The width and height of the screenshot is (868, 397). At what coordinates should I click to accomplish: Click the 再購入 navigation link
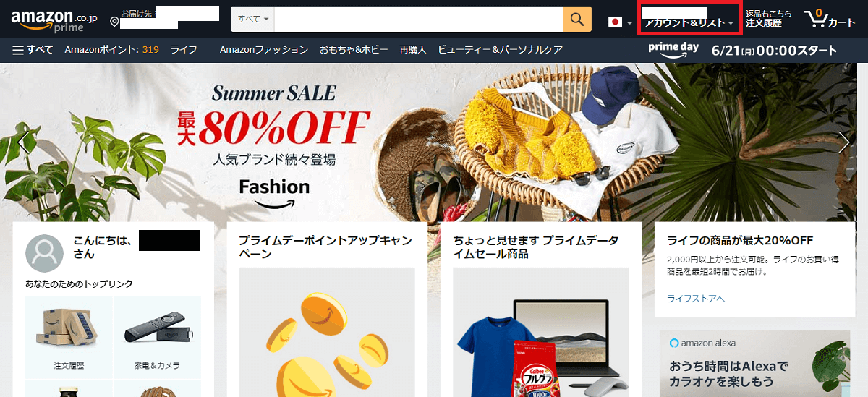pyautogui.click(x=414, y=50)
